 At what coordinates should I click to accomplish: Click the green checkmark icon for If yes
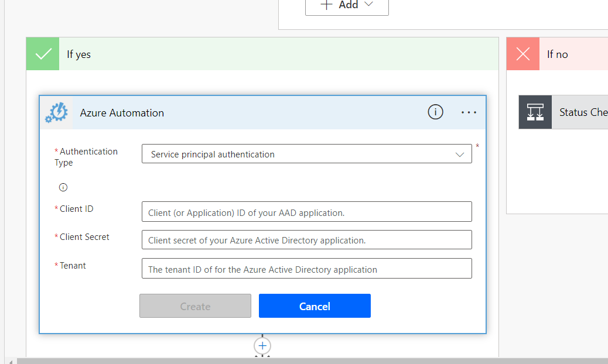point(43,54)
